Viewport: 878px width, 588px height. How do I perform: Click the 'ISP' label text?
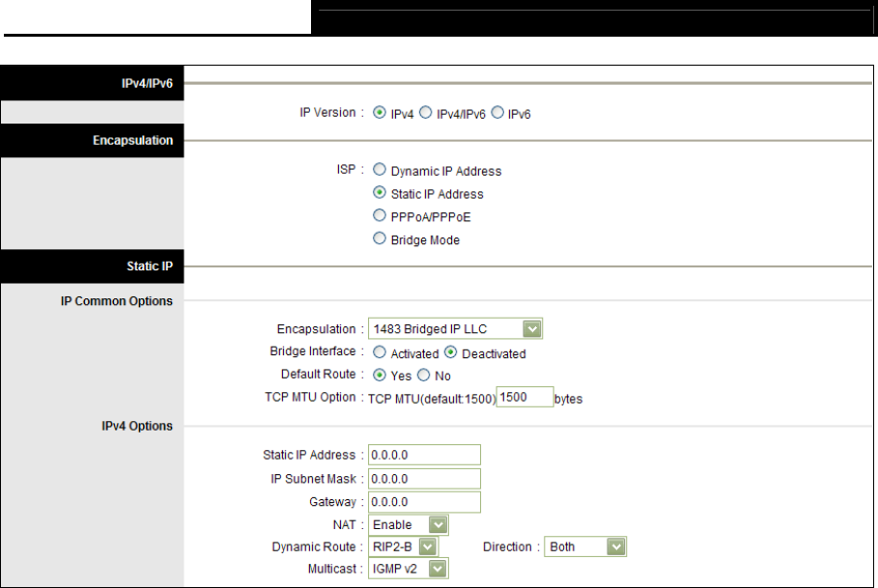click(x=346, y=169)
